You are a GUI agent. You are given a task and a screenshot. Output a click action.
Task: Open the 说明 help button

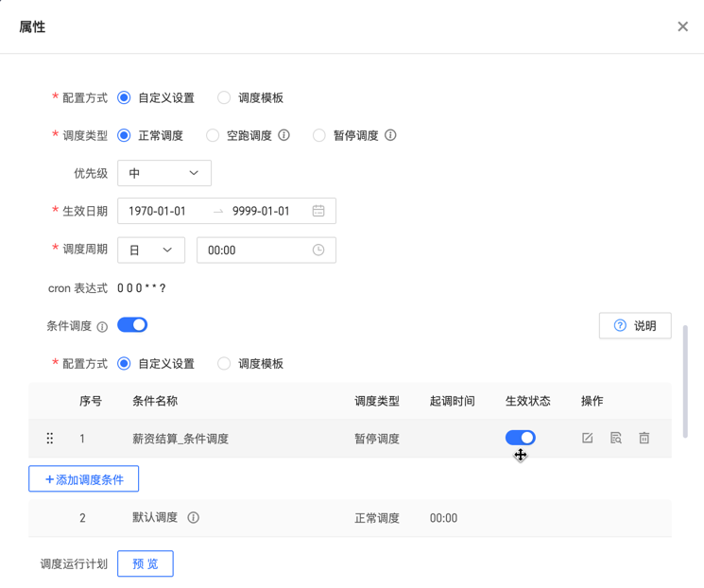click(635, 325)
